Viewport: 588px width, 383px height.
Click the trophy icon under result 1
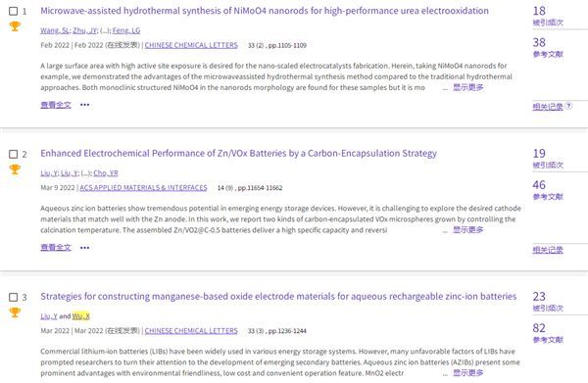coord(15,26)
